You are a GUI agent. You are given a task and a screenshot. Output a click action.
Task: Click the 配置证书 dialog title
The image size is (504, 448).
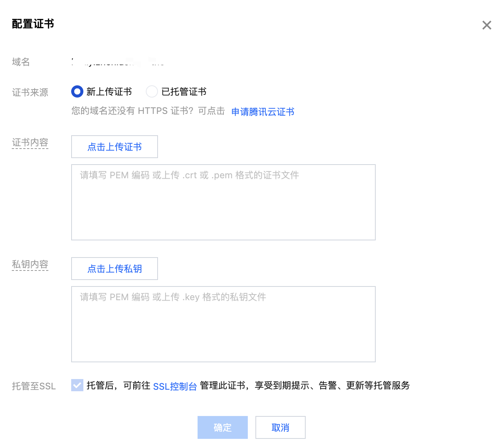(33, 24)
